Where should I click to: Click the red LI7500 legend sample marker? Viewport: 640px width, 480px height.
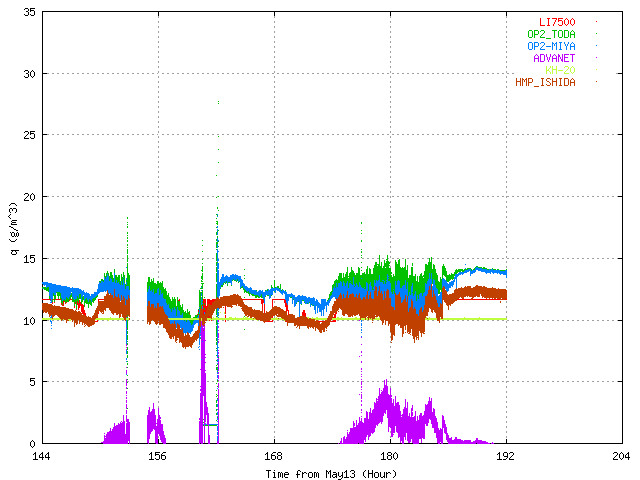597,22
